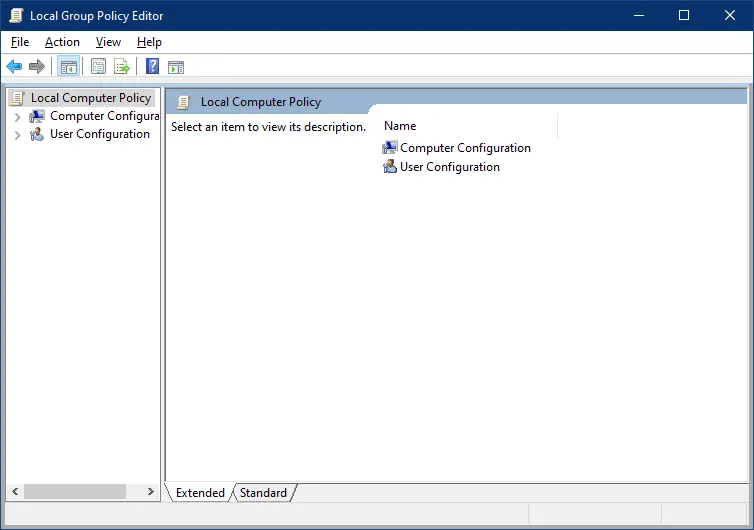754x530 pixels.
Task: Expand Computer Configuration tree node
Action: 17,117
